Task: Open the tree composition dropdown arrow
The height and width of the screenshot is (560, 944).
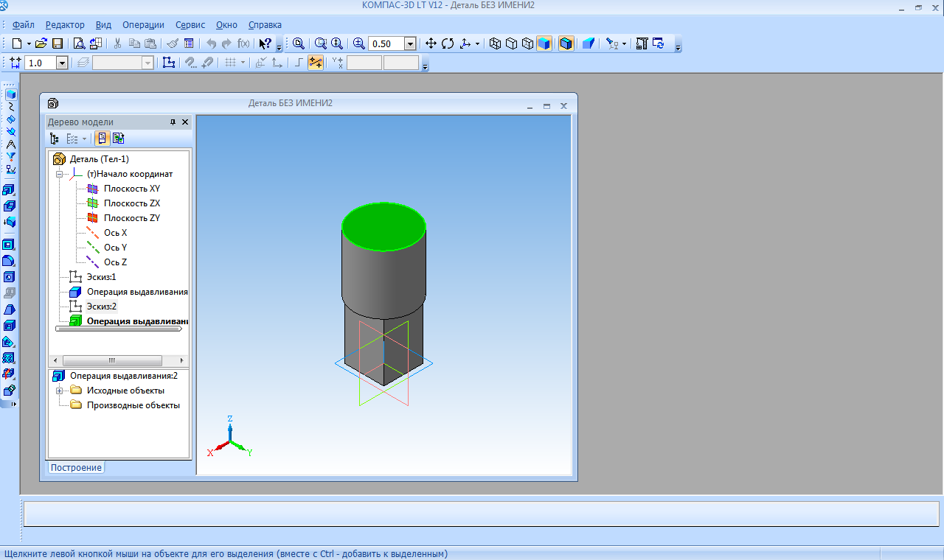Action: tap(84, 139)
